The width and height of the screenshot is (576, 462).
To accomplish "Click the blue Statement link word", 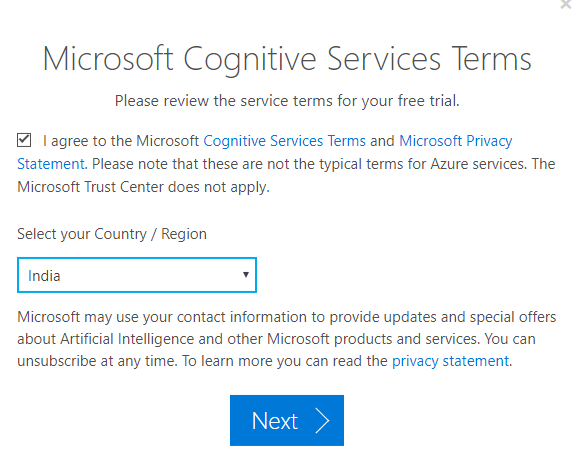I will point(51,164).
